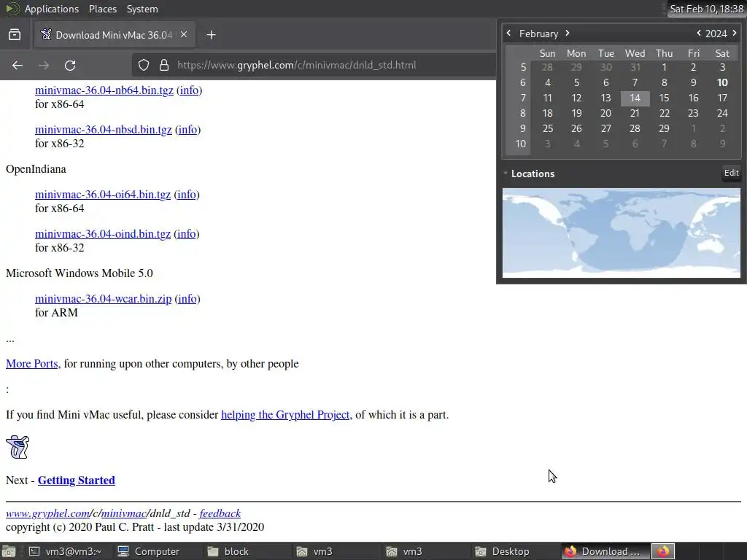This screenshot has width=747, height=560.
Task: Open a new browser tab
Action: 211,35
